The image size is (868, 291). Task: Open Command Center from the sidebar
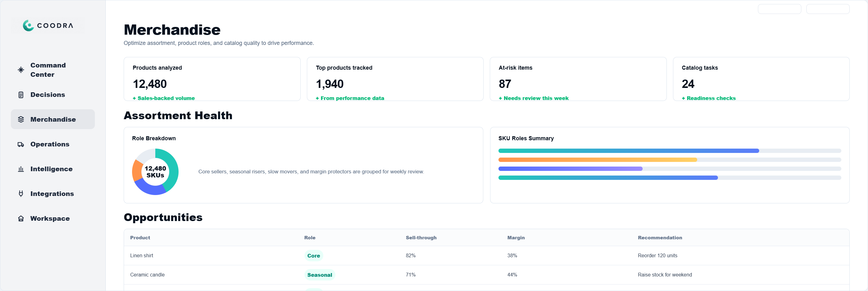53,70
